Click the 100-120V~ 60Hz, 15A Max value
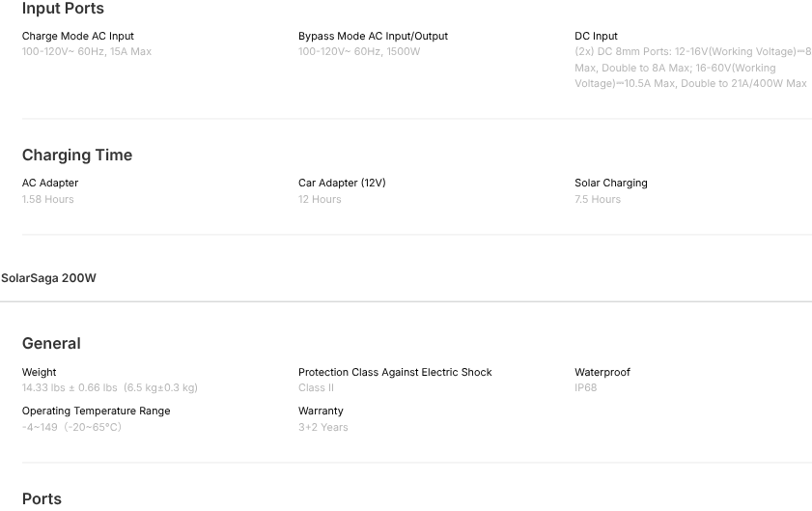 click(87, 51)
